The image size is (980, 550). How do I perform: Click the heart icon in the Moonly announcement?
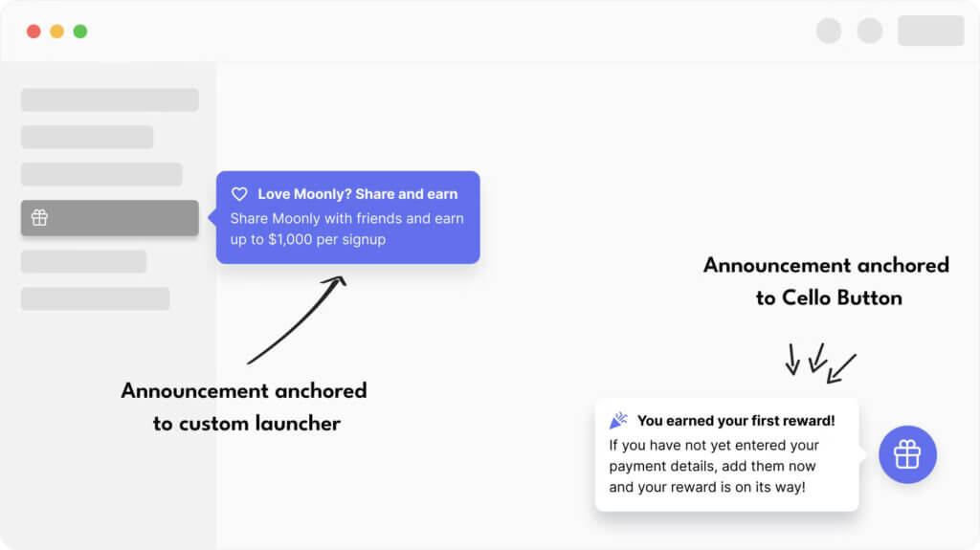(x=239, y=194)
